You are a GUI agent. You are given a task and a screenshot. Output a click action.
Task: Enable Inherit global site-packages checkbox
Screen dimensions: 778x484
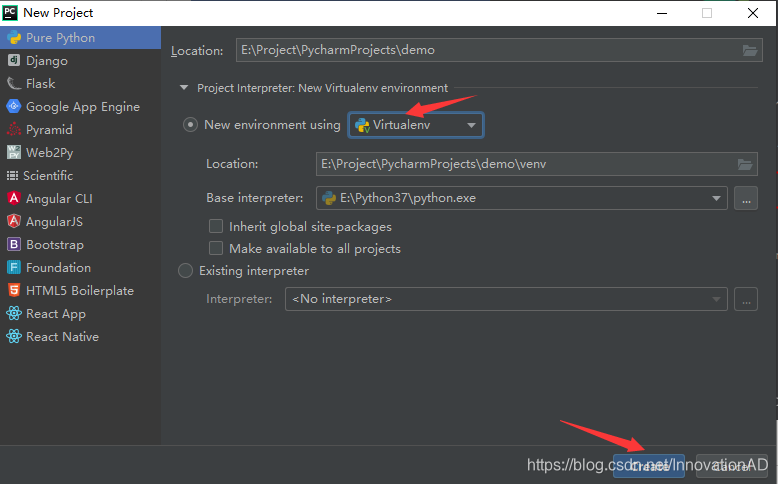click(216, 226)
